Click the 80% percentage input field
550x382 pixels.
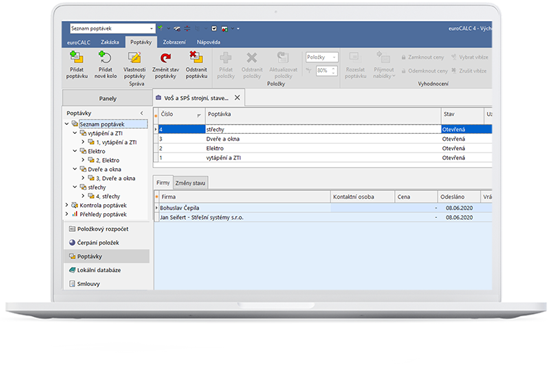323,71
